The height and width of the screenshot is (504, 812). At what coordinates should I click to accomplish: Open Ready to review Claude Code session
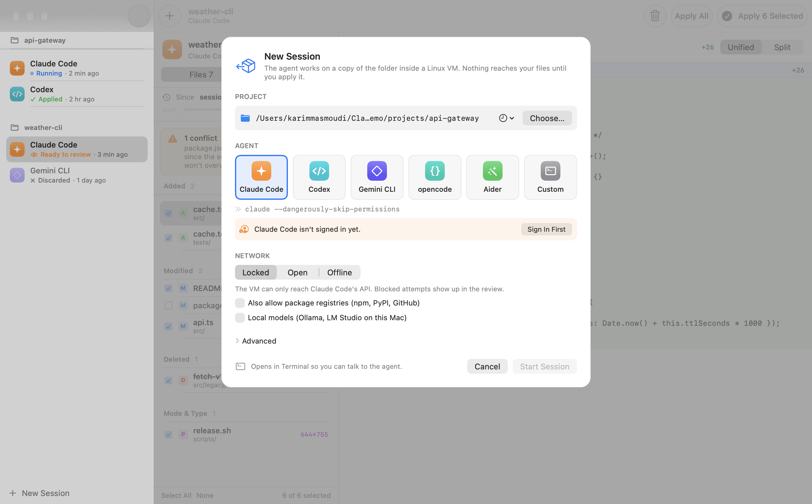77,149
